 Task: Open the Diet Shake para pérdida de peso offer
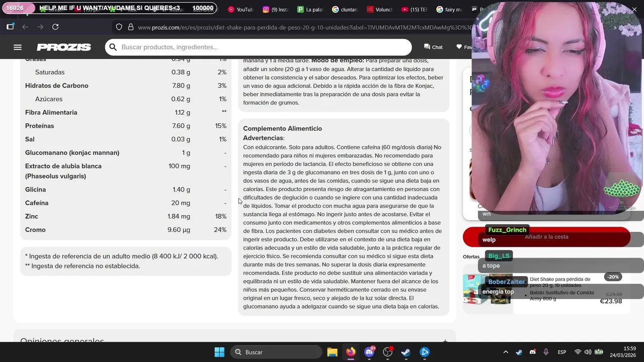coord(560,282)
